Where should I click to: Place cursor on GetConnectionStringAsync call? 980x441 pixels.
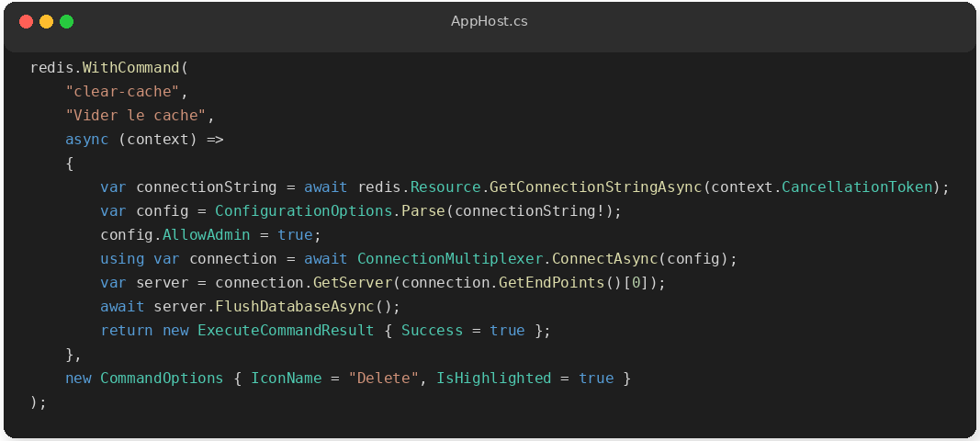[596, 187]
